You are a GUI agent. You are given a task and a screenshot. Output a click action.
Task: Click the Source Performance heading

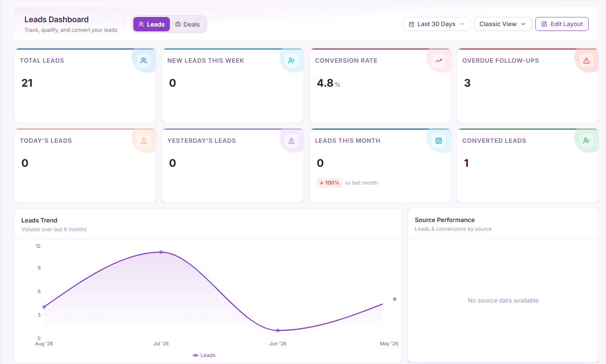pyautogui.click(x=445, y=220)
